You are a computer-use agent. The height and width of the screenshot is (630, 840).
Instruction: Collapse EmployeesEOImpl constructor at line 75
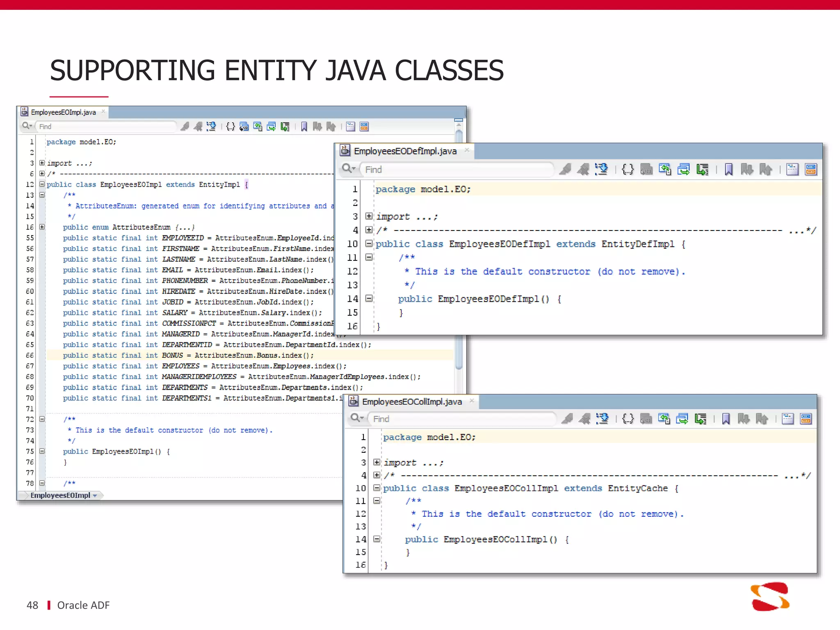pyautogui.click(x=42, y=451)
